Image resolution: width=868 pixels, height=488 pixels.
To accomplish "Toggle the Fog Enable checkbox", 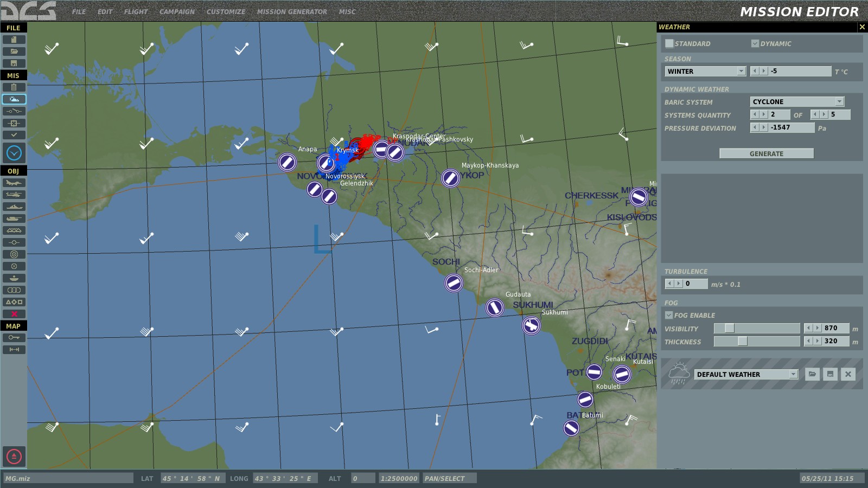I will [x=669, y=315].
